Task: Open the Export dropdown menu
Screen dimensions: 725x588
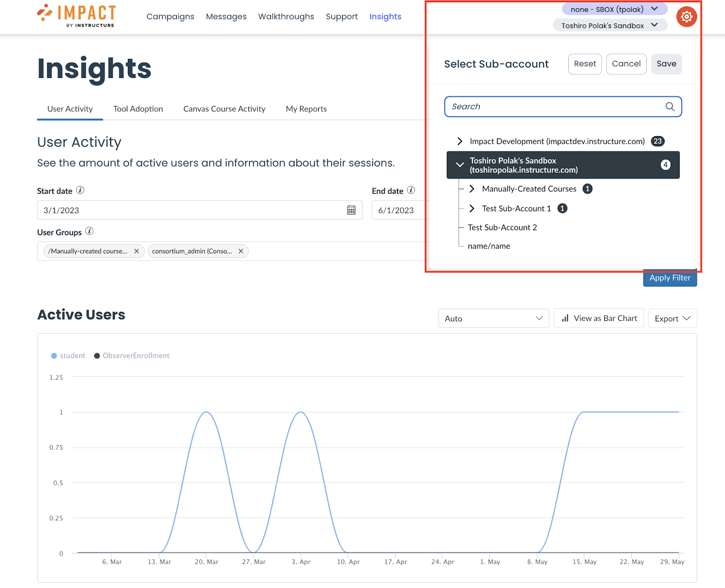Action: (672, 318)
